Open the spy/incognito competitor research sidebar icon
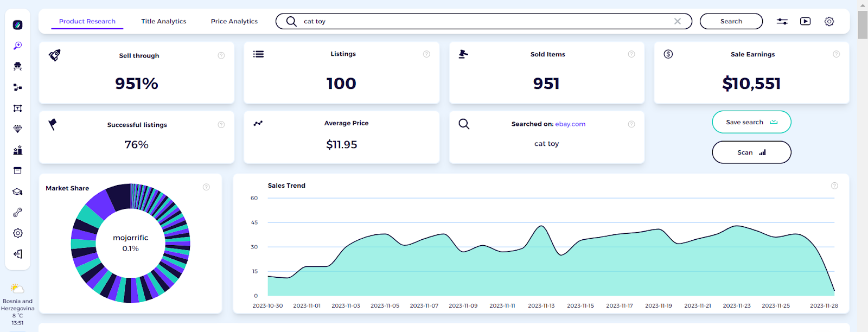The height and width of the screenshot is (332, 868). pos(17,66)
